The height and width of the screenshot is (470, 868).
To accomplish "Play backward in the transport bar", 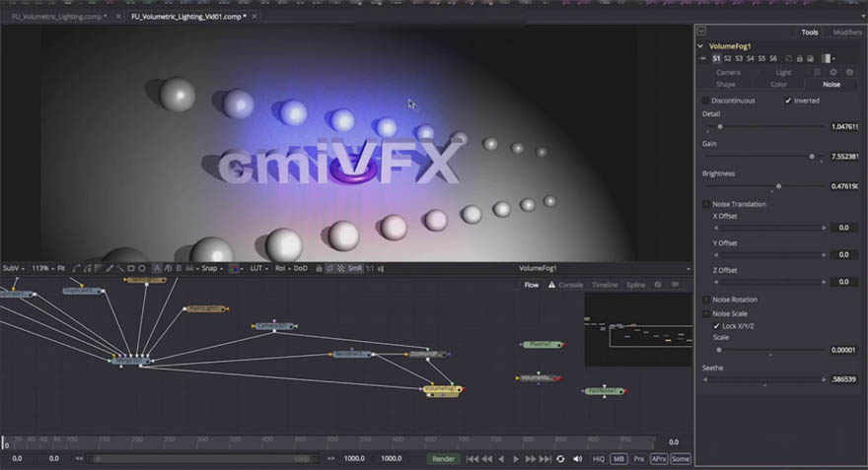I will pyautogui.click(x=501, y=459).
